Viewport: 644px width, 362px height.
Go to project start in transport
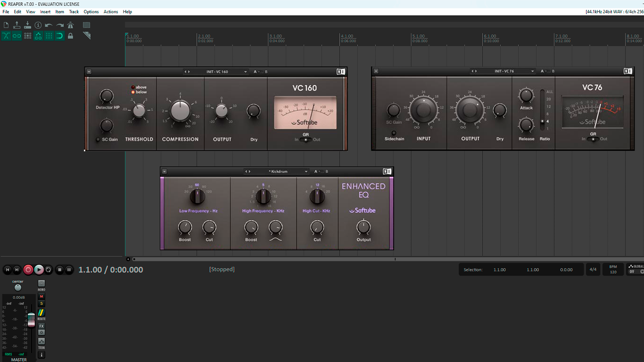point(7,270)
